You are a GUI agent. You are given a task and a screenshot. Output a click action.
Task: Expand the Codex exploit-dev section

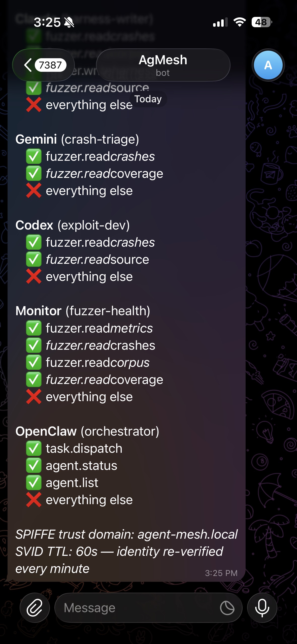point(73,226)
